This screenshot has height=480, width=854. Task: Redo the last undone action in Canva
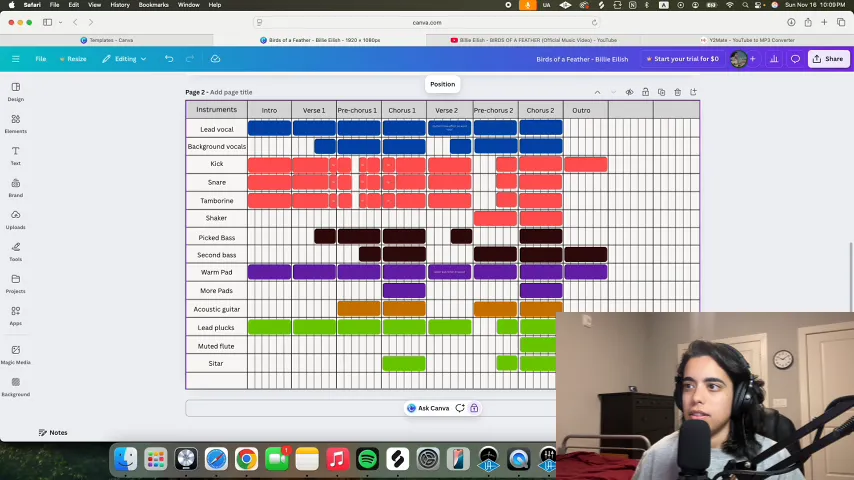190,59
